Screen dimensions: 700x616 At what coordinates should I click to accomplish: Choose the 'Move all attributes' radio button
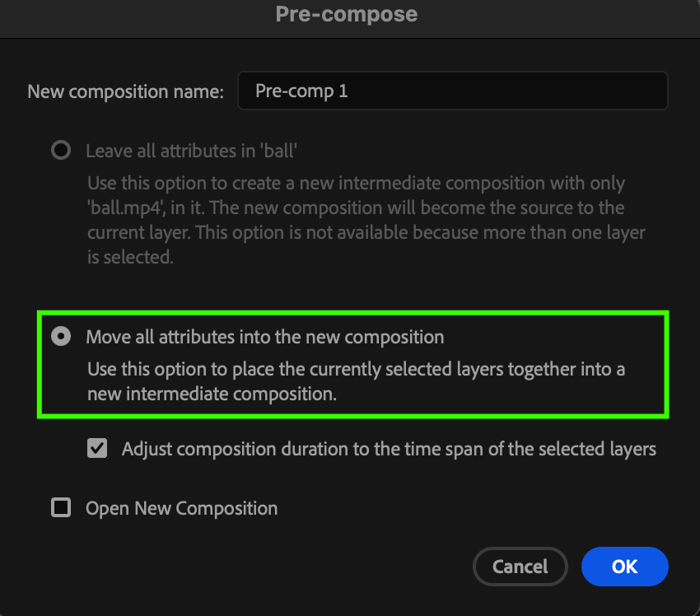61,337
